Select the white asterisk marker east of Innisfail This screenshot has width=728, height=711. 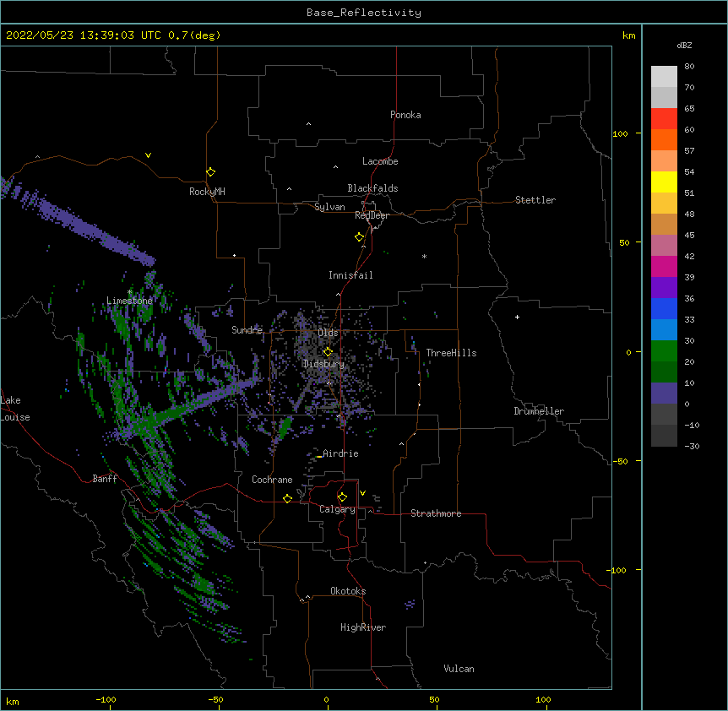coord(424,256)
